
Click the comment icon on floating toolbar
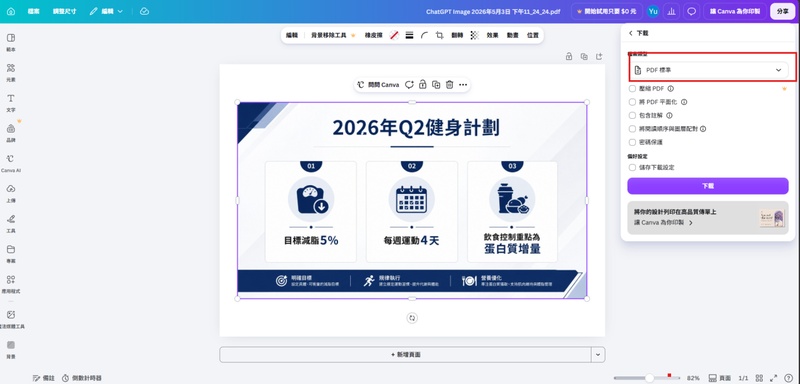pyautogui.click(x=409, y=85)
